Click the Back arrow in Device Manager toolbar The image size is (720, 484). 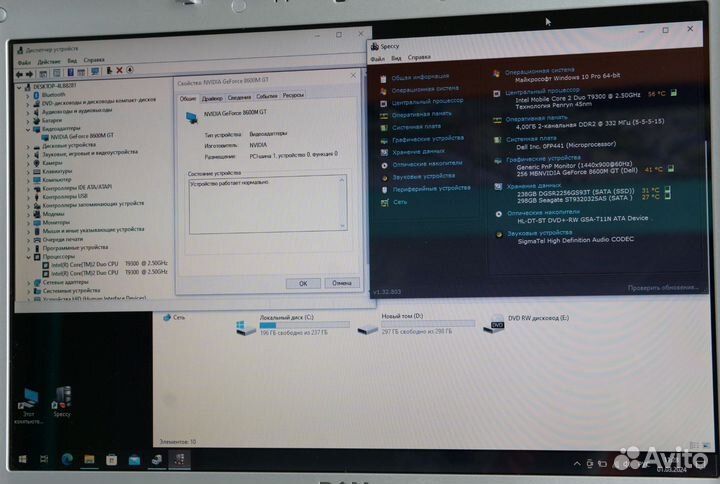(19, 73)
